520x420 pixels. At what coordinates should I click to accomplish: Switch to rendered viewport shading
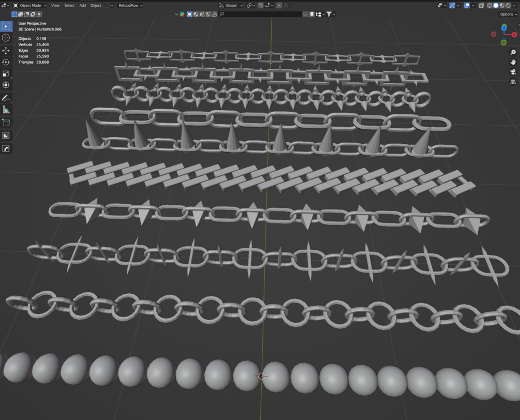508,5
